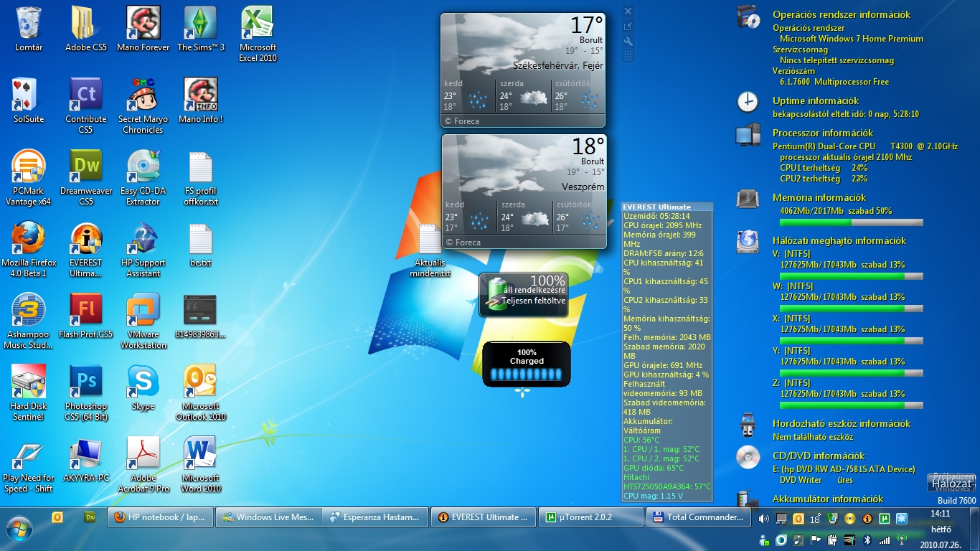
Task: Select the Hard Disk Sentinel icon
Action: [29, 392]
